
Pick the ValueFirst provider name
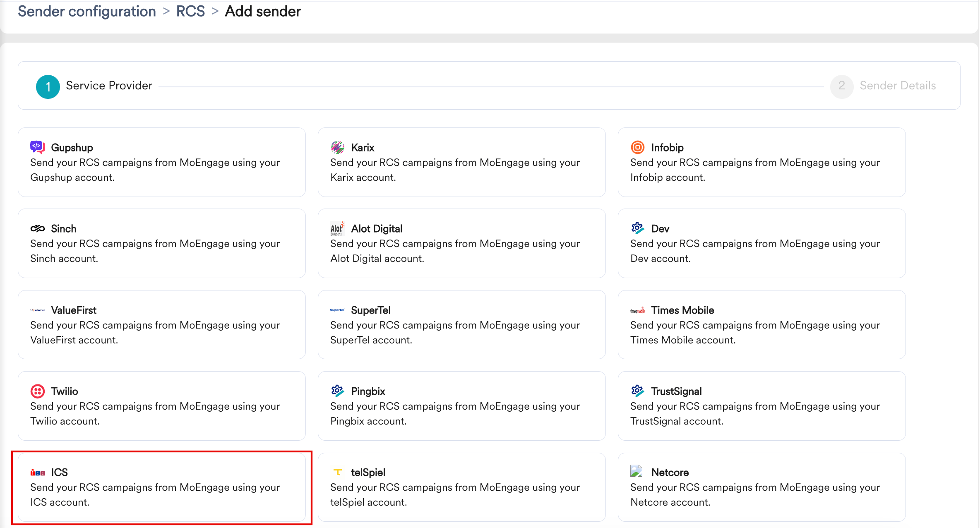[x=74, y=310]
